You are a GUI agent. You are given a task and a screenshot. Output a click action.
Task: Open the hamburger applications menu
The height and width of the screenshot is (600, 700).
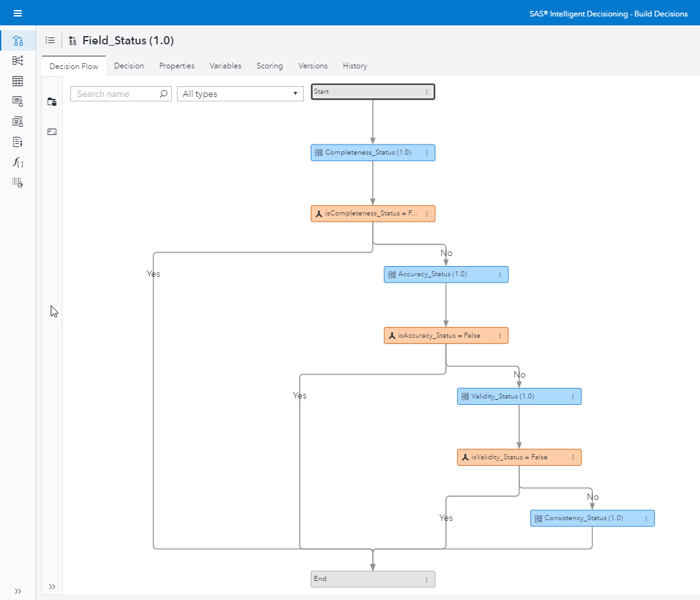pos(18,13)
